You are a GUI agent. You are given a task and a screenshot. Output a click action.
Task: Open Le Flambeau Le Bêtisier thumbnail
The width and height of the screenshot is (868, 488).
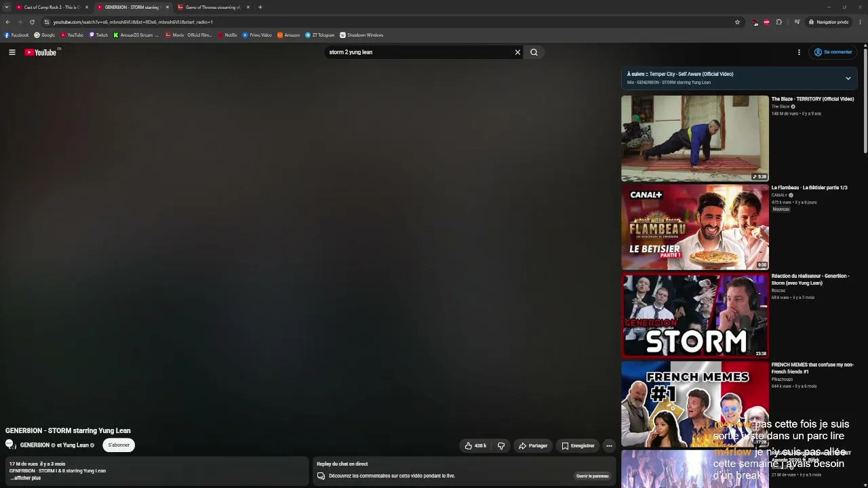tap(694, 227)
